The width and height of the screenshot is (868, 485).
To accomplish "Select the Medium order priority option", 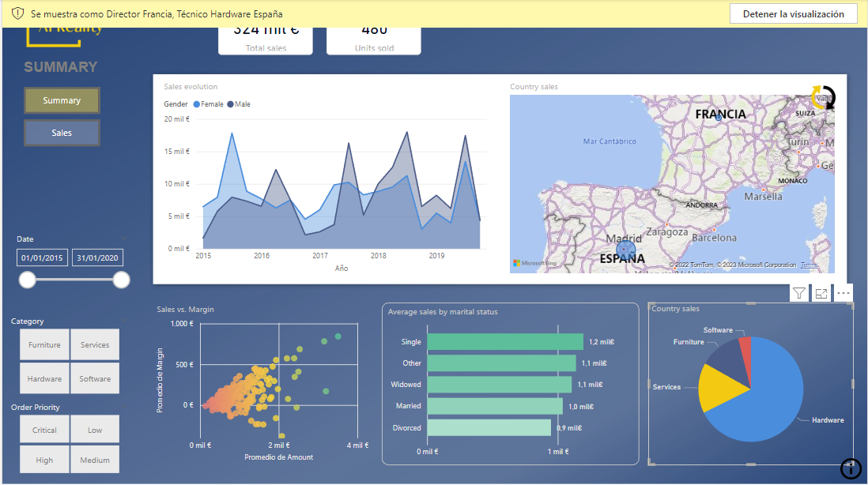I will click(x=95, y=461).
